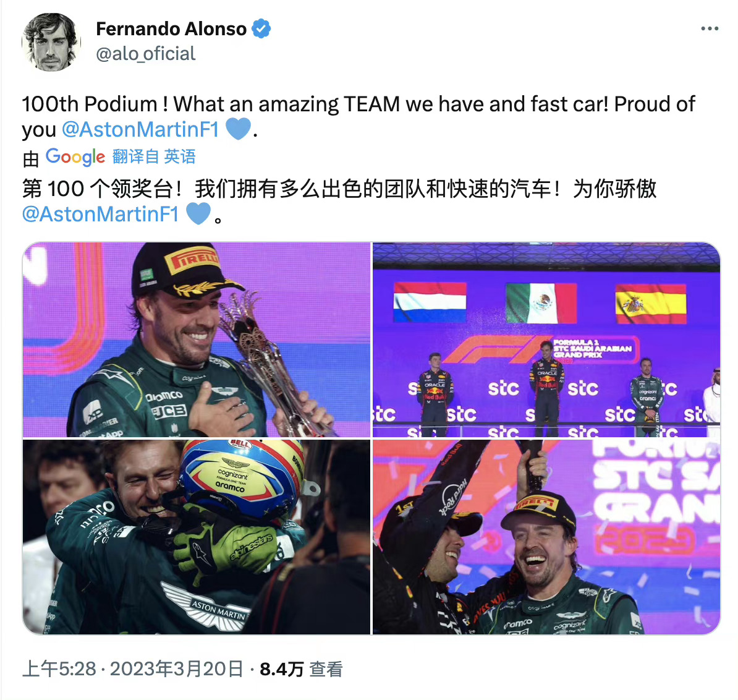Open podium photo with three flags
Screen dimensions: 738x700
click(x=546, y=339)
